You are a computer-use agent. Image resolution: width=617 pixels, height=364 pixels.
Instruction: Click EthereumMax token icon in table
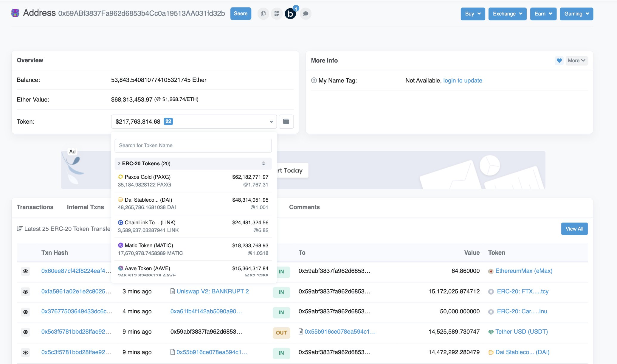(491, 271)
